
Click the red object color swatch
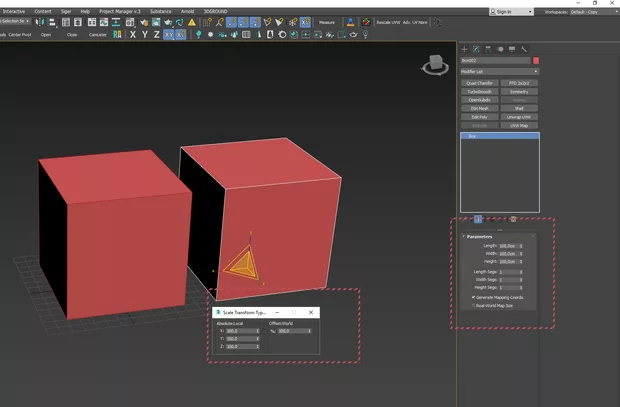point(536,61)
